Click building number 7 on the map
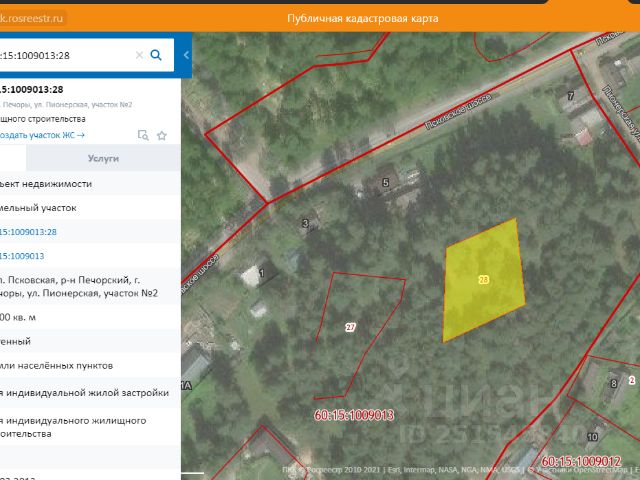This screenshot has height=480, width=640. (571, 96)
